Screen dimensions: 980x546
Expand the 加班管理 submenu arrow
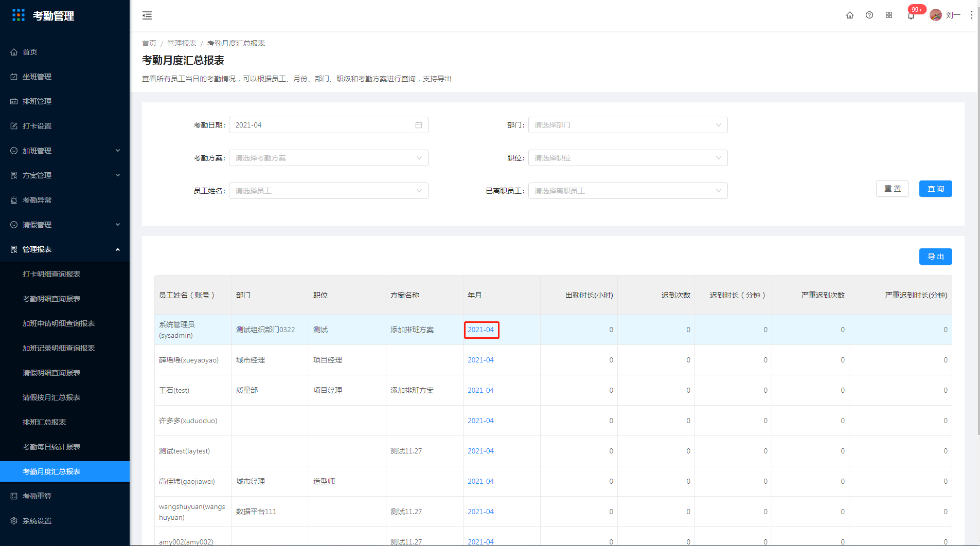tap(118, 151)
